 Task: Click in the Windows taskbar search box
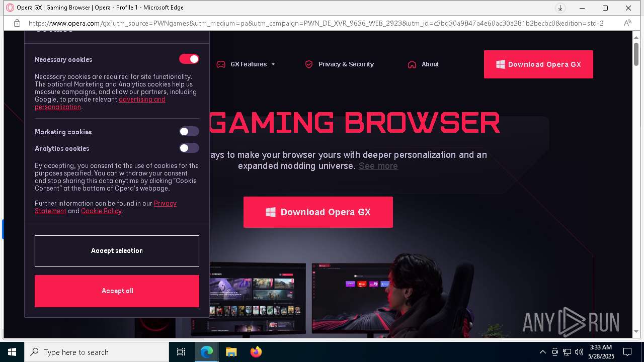(x=97, y=352)
